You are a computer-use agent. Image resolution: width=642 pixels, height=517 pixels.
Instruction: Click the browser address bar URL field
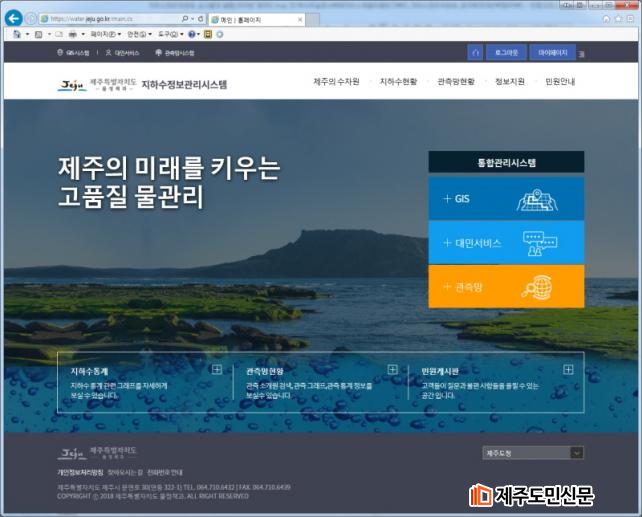[110, 18]
